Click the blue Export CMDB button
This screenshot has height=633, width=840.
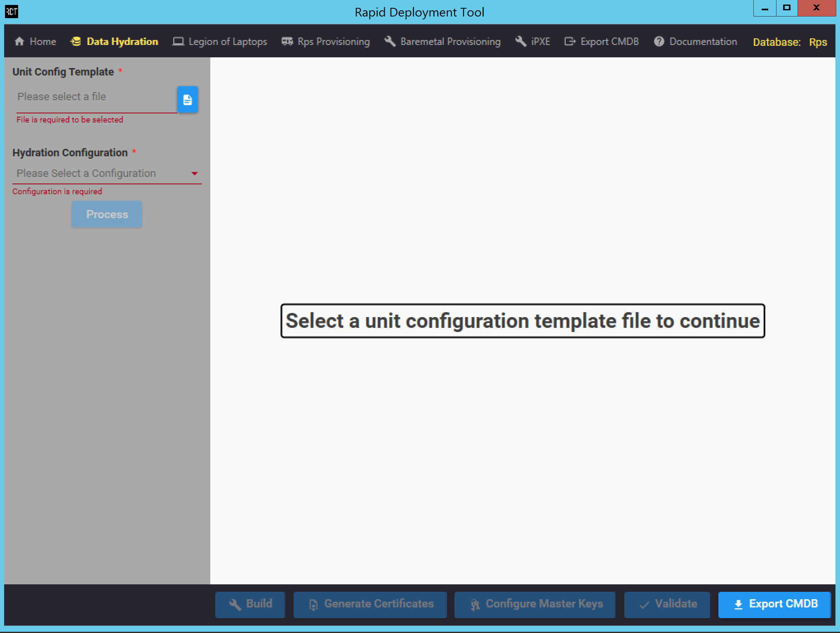tap(774, 604)
